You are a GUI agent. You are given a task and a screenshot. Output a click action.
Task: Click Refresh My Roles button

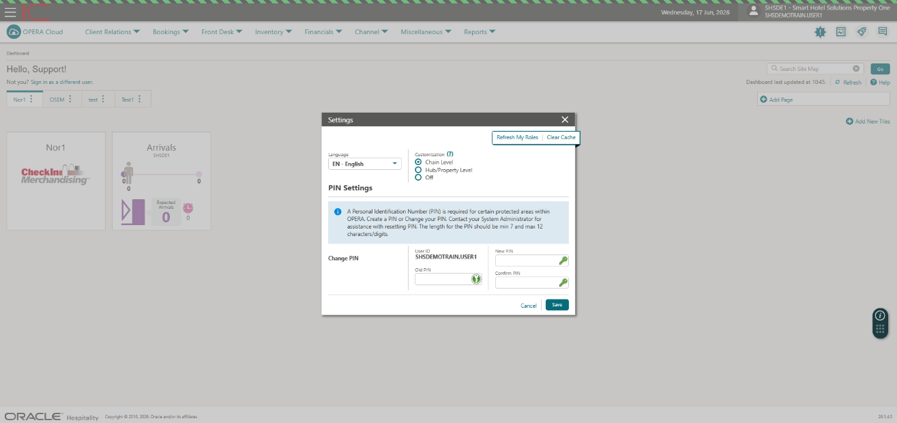pos(517,138)
